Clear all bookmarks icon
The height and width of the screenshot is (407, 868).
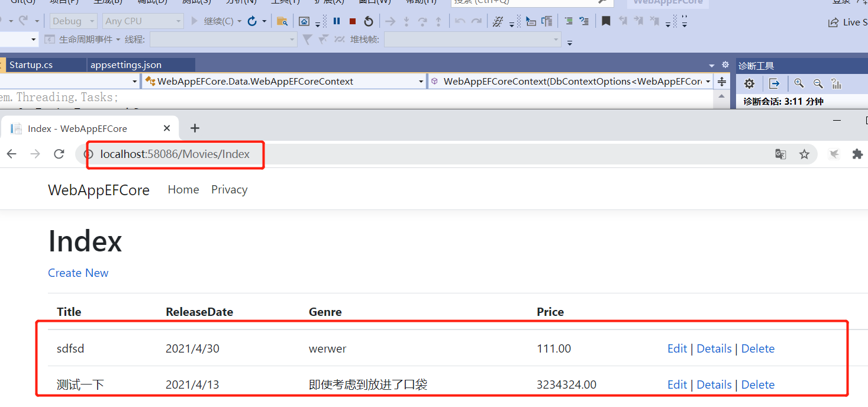tap(654, 21)
